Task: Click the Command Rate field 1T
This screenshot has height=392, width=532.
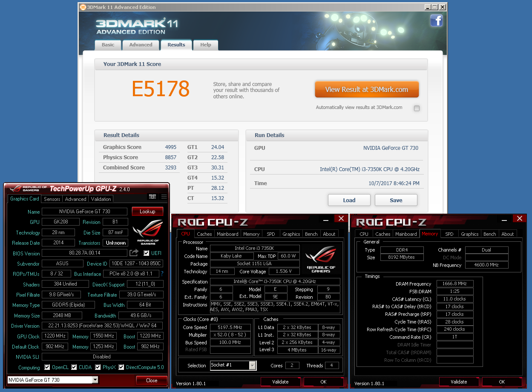Action: pyautogui.click(x=455, y=337)
